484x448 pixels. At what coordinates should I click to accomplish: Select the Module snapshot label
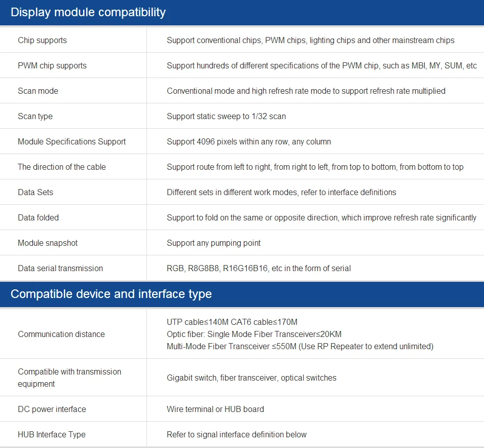click(x=48, y=243)
